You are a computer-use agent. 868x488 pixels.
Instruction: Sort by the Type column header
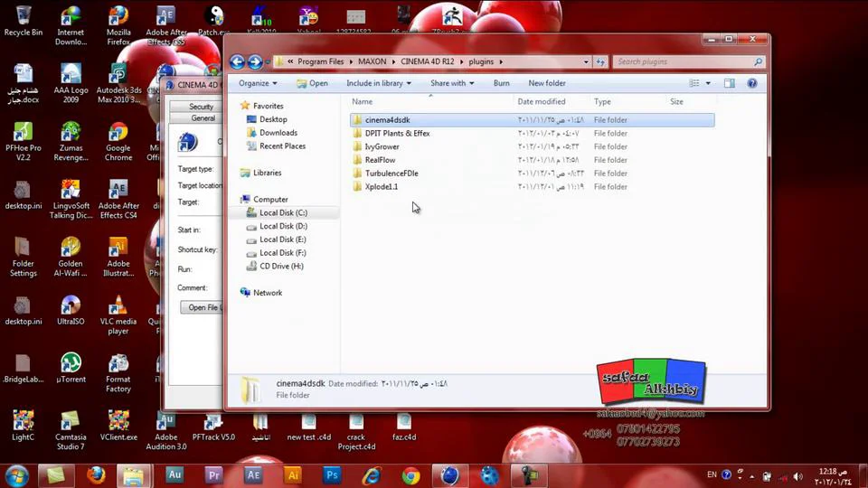point(627,102)
